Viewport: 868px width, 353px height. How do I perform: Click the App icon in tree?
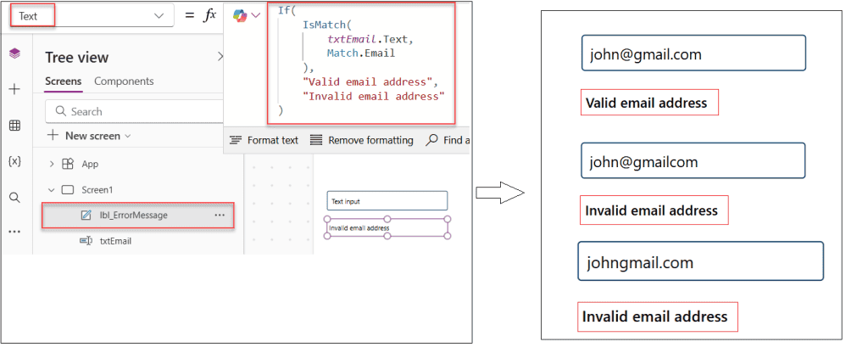[68, 164]
